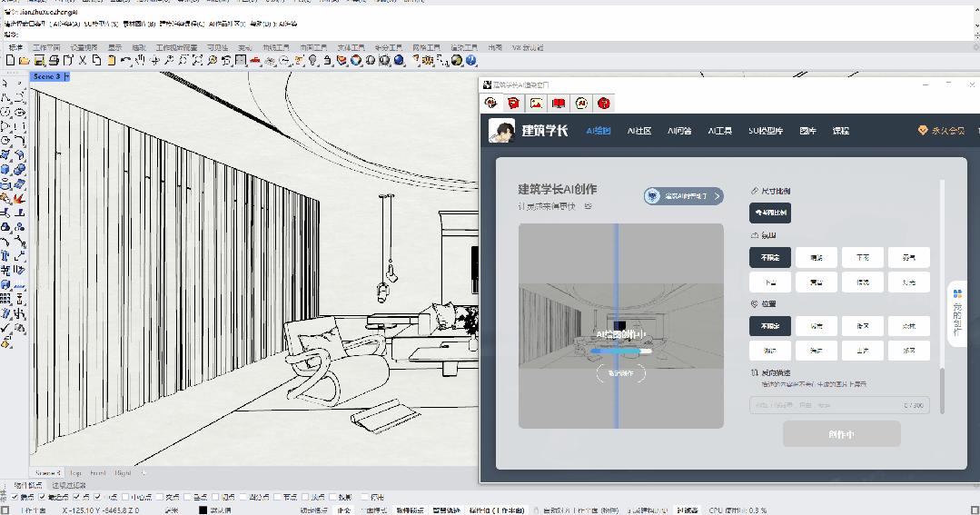Screen dimensions: 980x515
Task: Click the AI preview thumbnail image
Action: click(620, 326)
